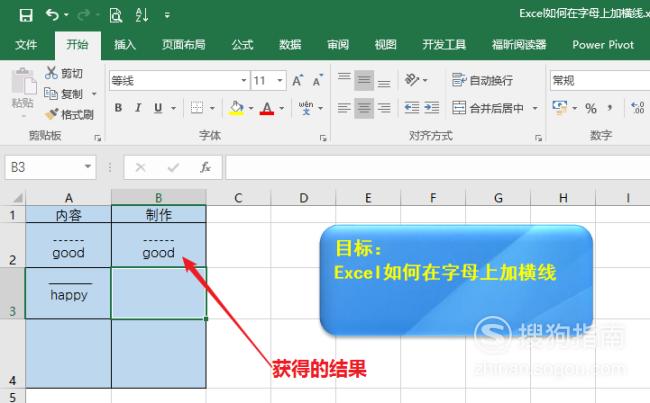The height and width of the screenshot is (403, 650).
Task: Open the 对齐方式 group dialog launcher
Action: 538,138
